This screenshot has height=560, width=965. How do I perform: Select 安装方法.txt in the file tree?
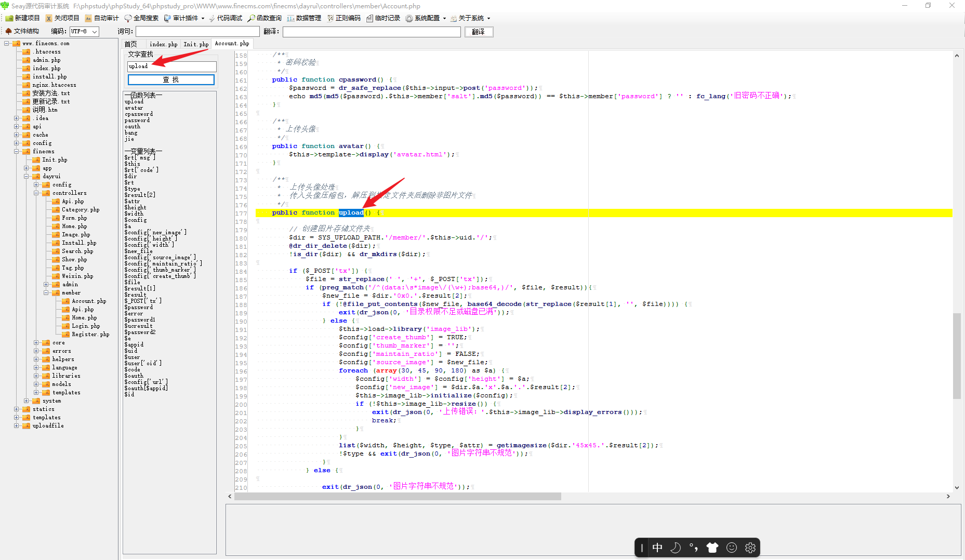pos(51,94)
